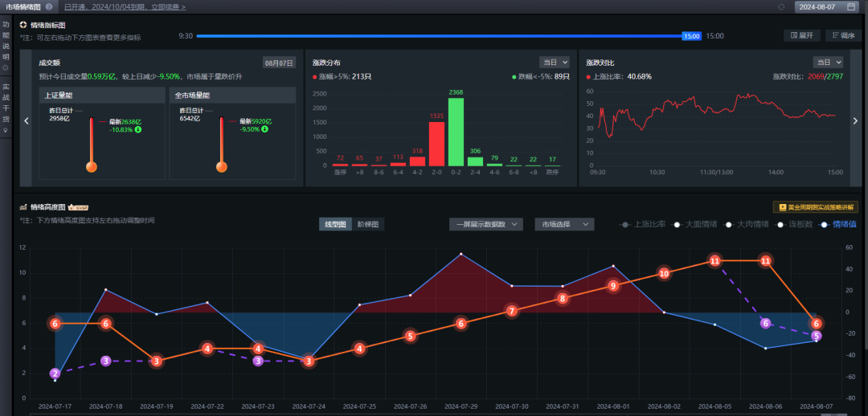Click the 情绪高度图 chart icon
The width and height of the screenshot is (868, 416).
(x=23, y=207)
